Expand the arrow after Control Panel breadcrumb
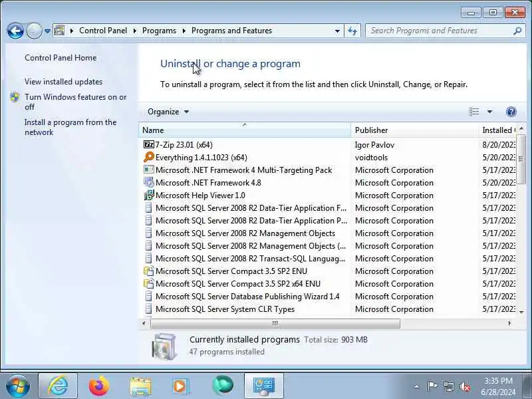Viewport: 532px width, 399px height. 135,31
